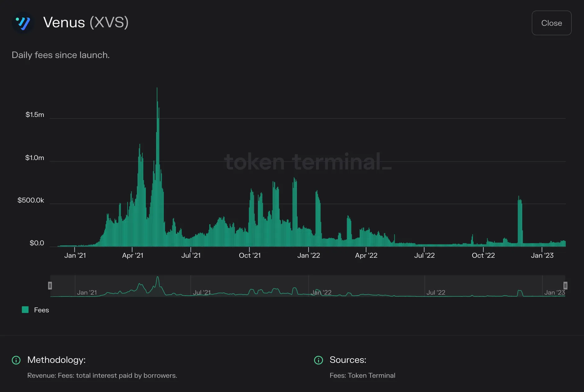Grab the right range navigator handle
Viewport: 584px width, 392px height.
(x=565, y=286)
